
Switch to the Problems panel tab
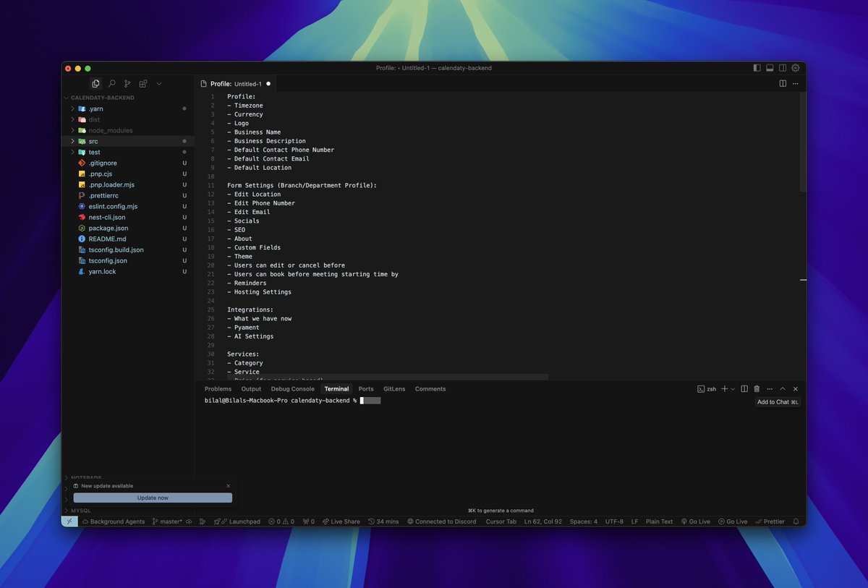tap(218, 389)
